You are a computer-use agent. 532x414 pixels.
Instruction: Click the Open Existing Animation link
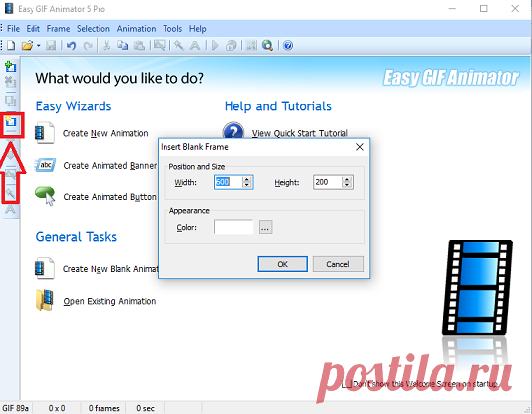(x=109, y=301)
